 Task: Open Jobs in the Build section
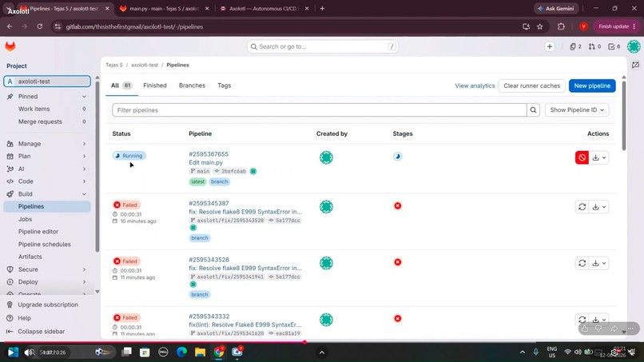click(25, 219)
